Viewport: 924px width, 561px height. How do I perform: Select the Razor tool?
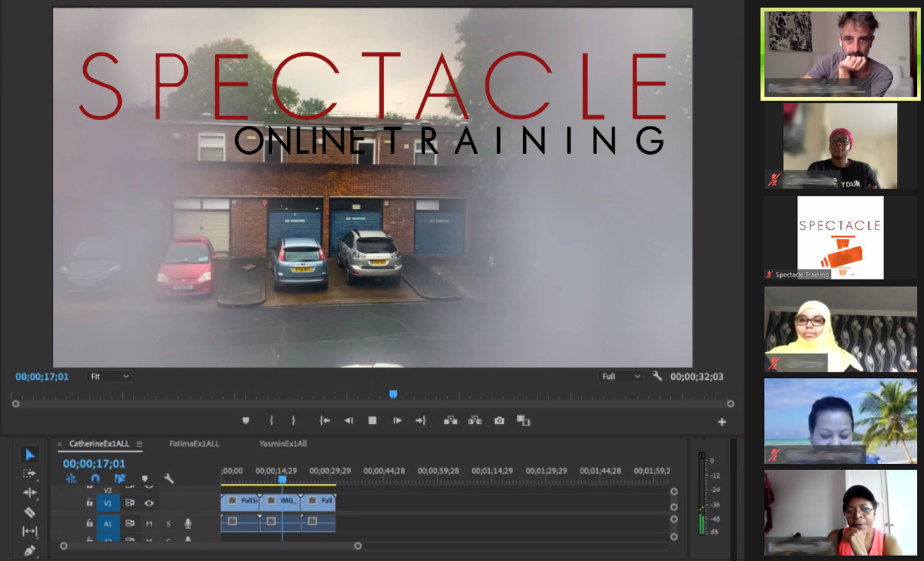(29, 512)
